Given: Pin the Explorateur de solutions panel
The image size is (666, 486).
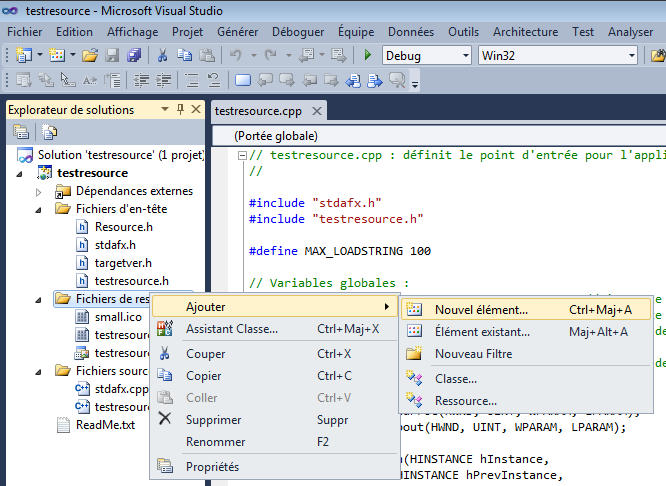Looking at the screenshot, I should tap(181, 110).
